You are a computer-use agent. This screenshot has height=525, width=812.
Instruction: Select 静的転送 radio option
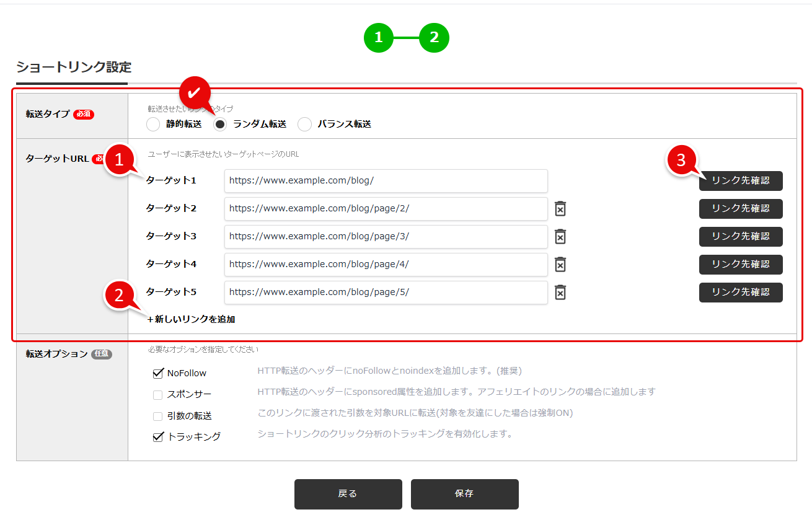[153, 124]
